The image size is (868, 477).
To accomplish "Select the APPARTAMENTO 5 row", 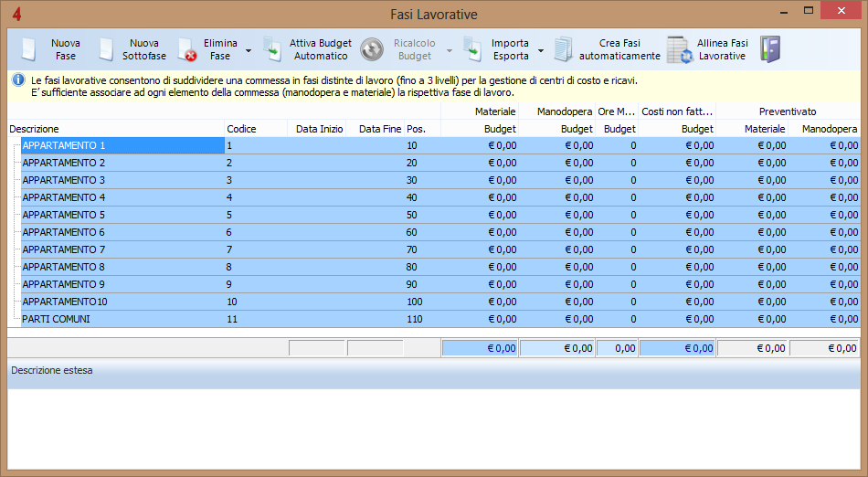I will [440, 215].
